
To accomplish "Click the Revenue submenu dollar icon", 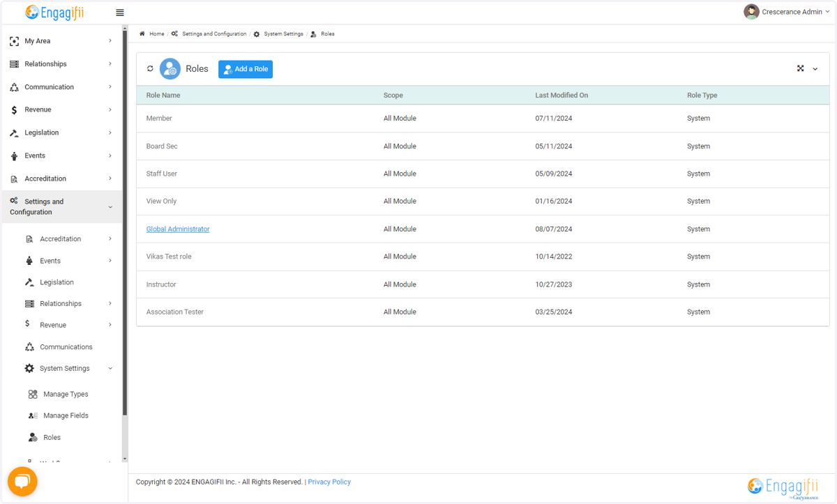I will 27,324.
